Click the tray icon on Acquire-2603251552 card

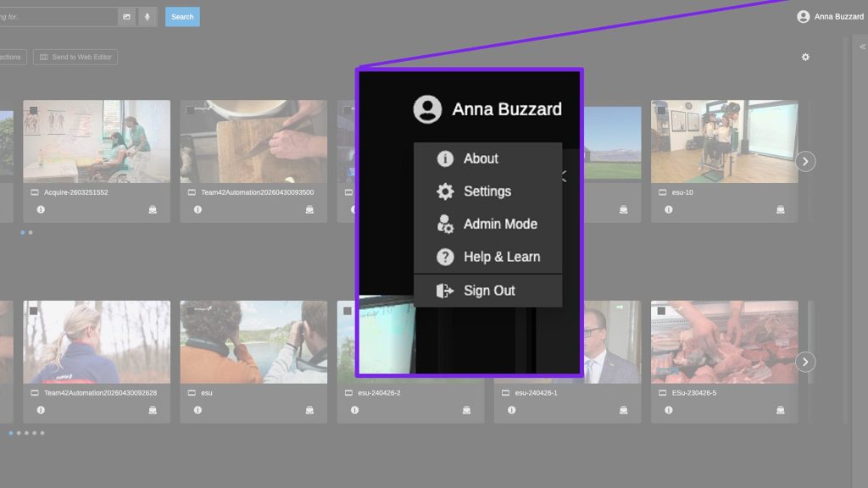tap(153, 210)
